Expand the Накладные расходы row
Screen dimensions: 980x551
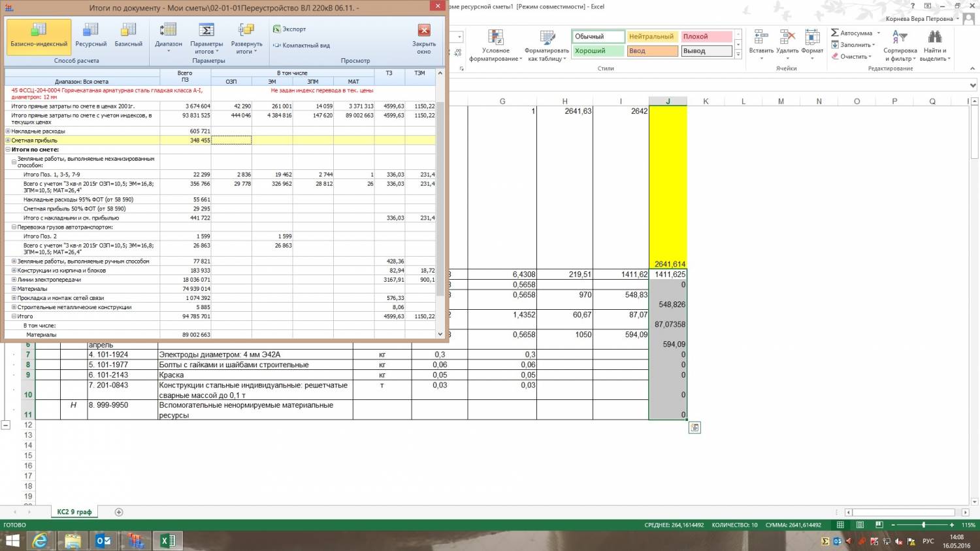[x=8, y=131]
